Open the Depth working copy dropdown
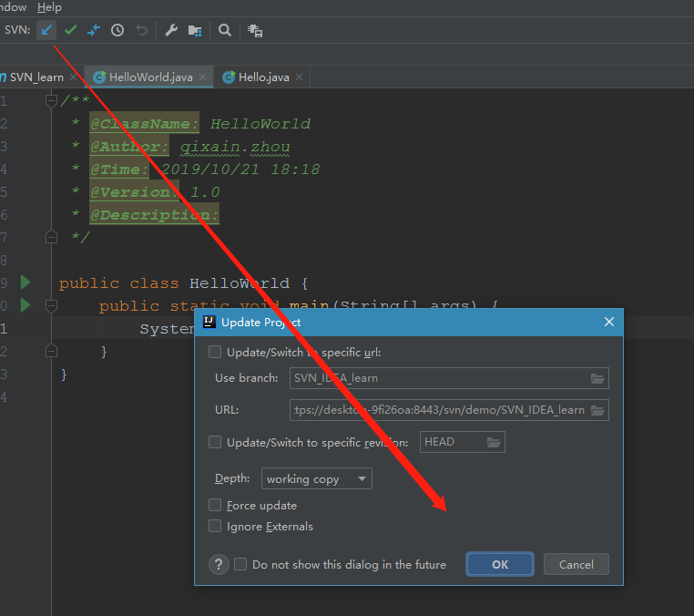The height and width of the screenshot is (616, 694). [x=316, y=478]
